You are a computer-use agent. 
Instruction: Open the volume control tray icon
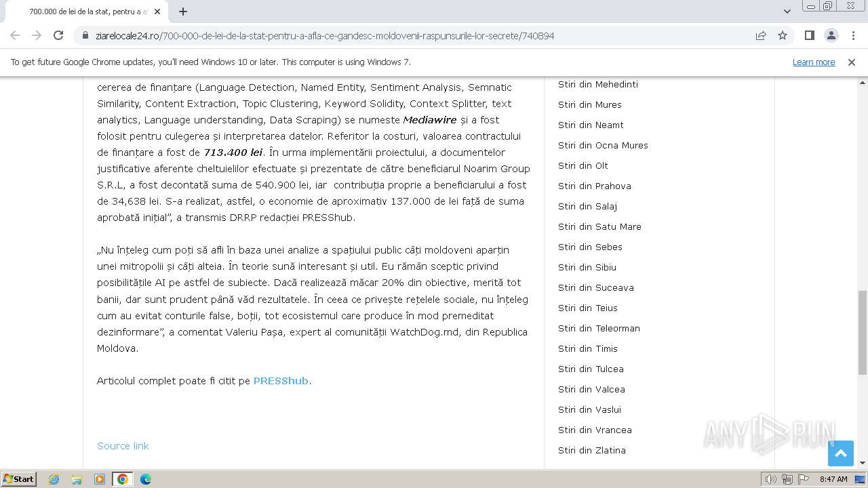(771, 479)
